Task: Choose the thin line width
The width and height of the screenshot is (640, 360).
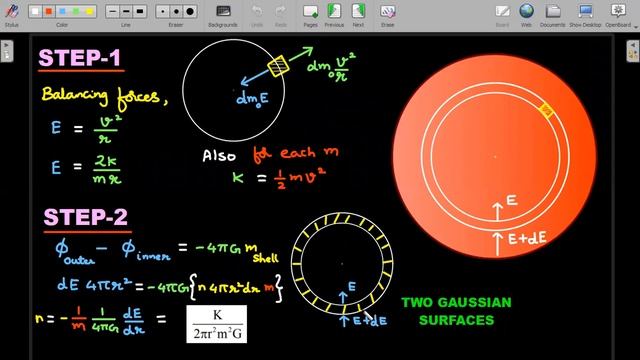Action: pos(112,12)
